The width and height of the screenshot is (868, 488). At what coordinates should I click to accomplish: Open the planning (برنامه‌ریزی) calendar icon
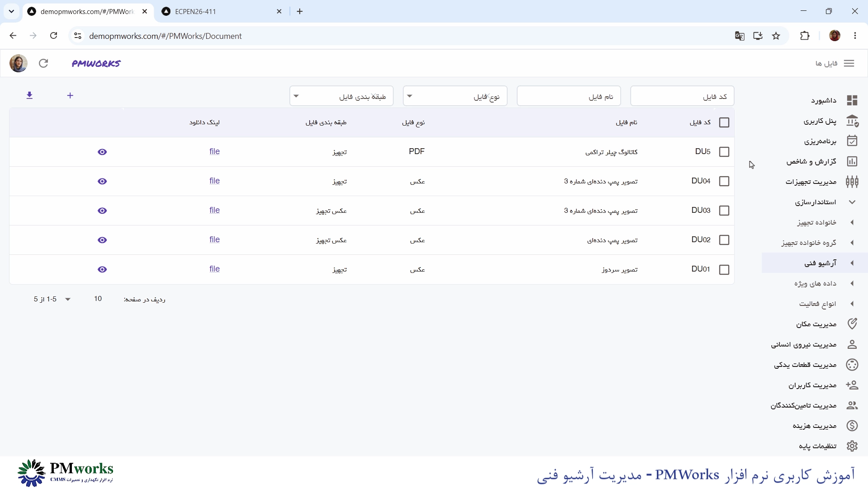852,141
